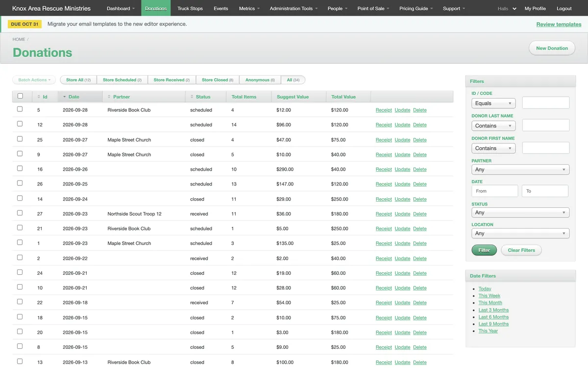This screenshot has width=588, height=368.
Task: Open the Pricing Guide menu
Action: coord(416,8)
